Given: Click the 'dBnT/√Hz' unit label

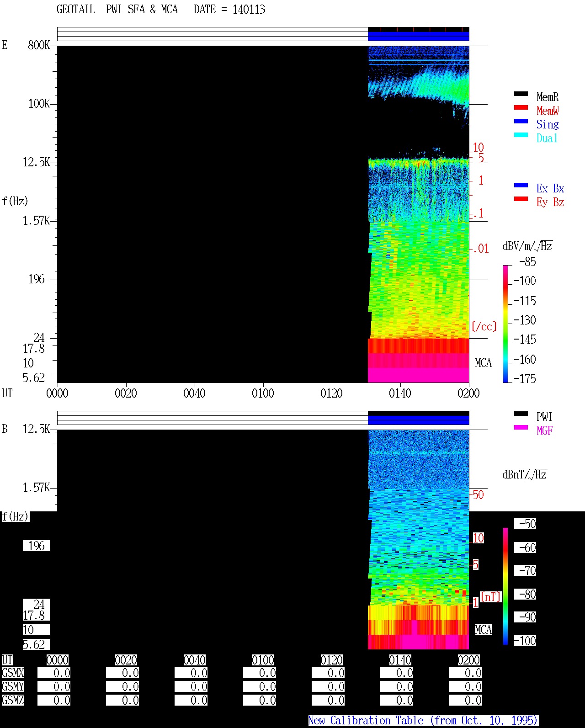Looking at the screenshot, I should tap(525, 474).
